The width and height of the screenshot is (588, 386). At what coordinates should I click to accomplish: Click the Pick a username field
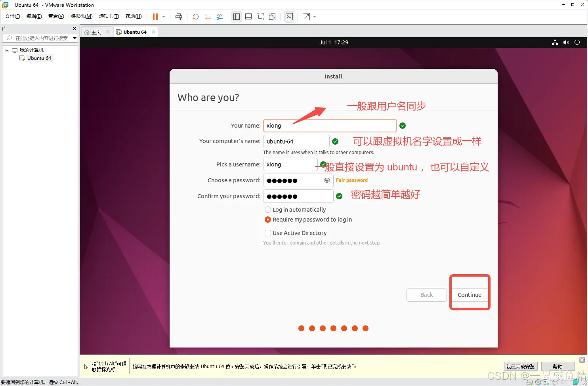point(290,164)
